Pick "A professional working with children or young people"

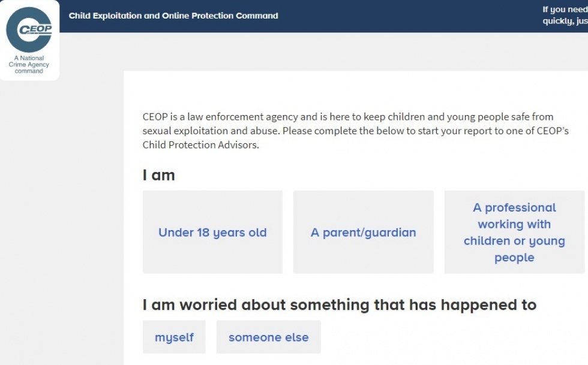(x=514, y=231)
